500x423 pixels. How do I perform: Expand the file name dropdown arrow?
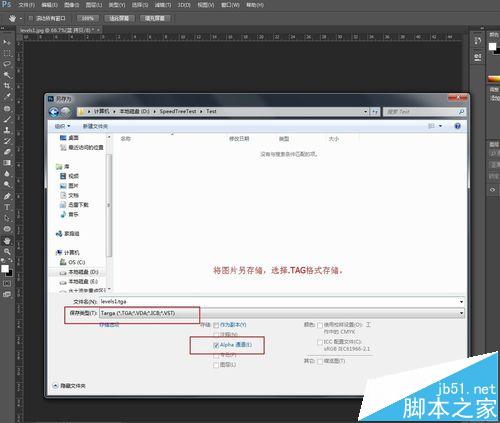[461, 302]
